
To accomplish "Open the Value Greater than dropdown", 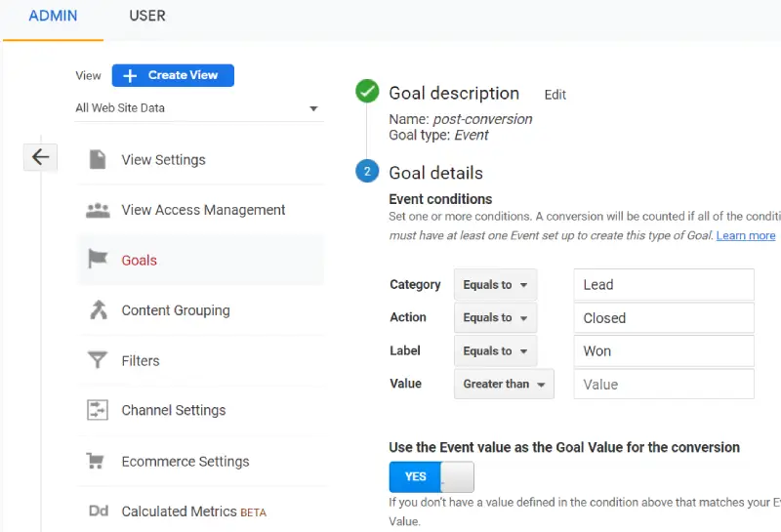I will [x=504, y=384].
